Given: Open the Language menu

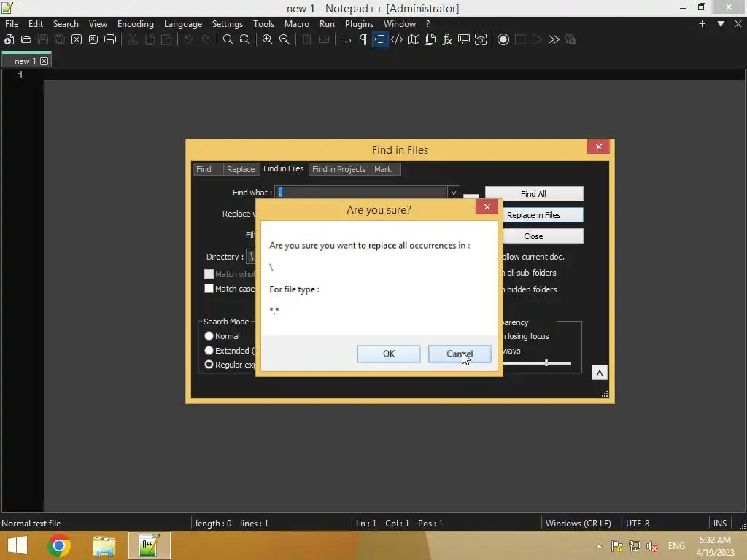Looking at the screenshot, I should [183, 24].
